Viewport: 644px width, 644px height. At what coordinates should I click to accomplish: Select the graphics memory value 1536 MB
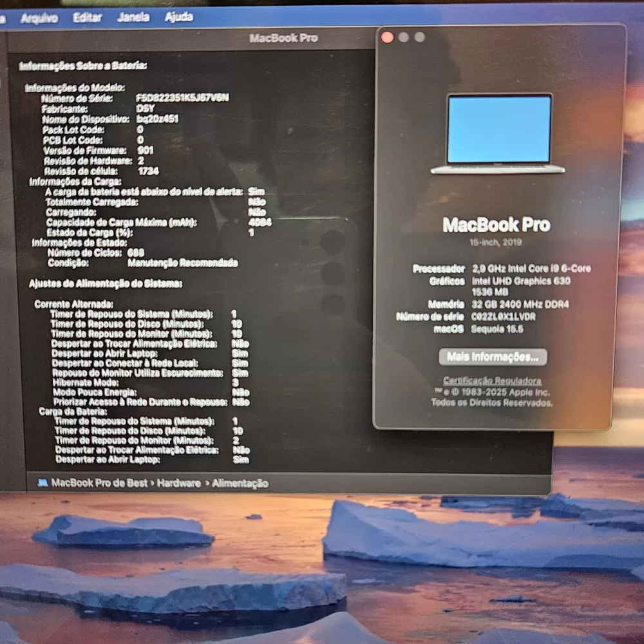tap(490, 292)
